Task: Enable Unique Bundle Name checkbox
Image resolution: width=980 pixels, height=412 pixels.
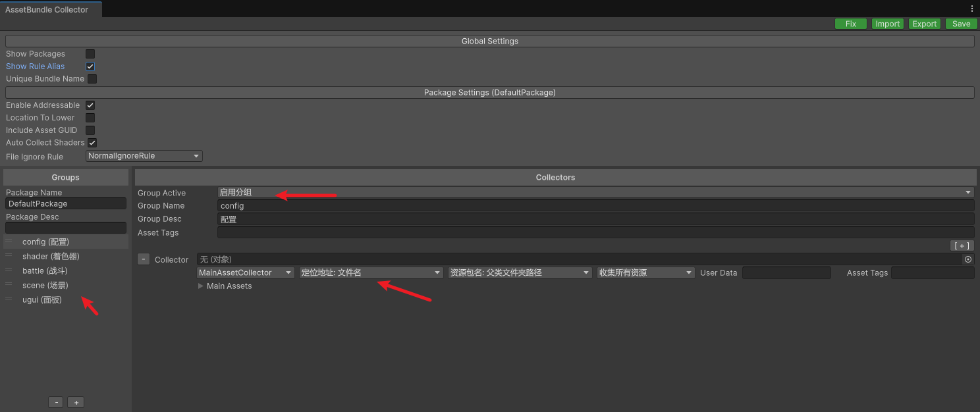Action: coord(92,79)
